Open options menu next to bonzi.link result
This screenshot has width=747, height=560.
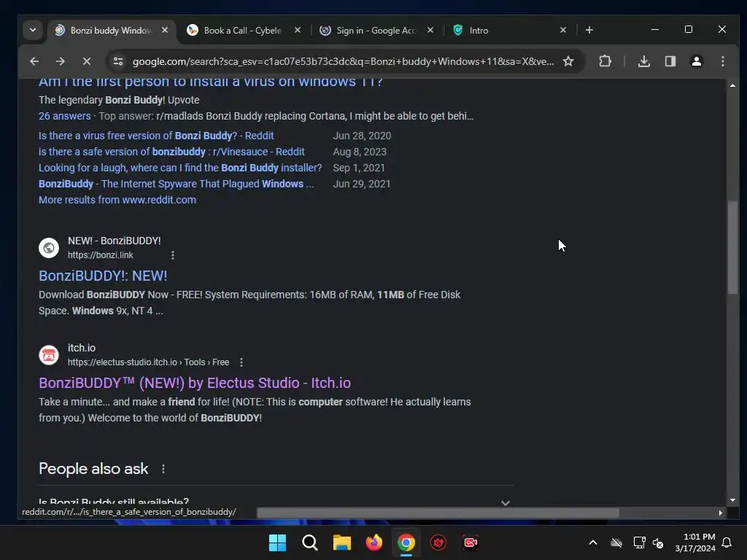[x=173, y=255]
